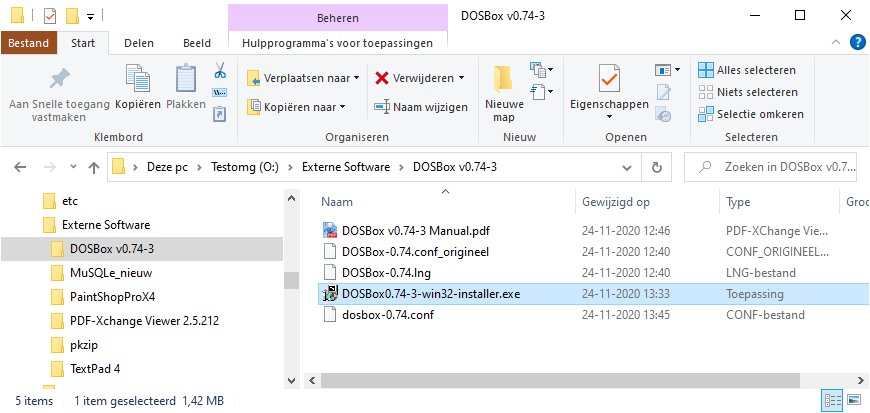Collapse the ribbon with the chevron
This screenshot has height=413, width=870.
click(836, 43)
